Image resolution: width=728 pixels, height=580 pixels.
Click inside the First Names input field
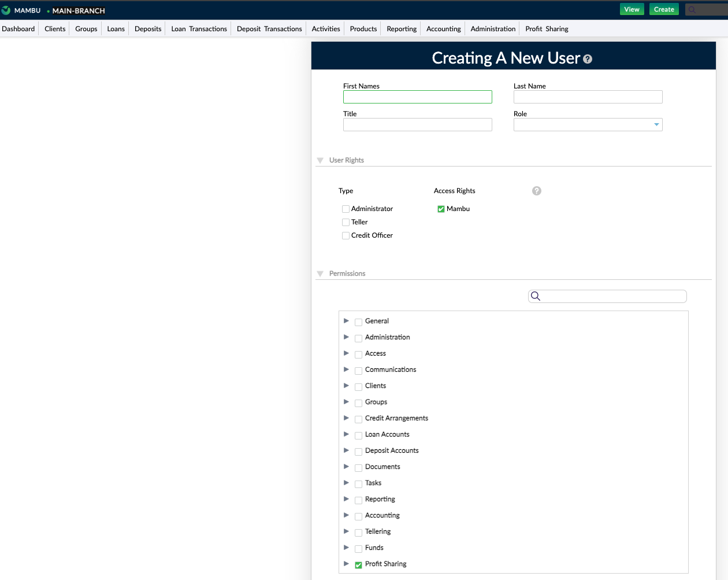click(417, 97)
